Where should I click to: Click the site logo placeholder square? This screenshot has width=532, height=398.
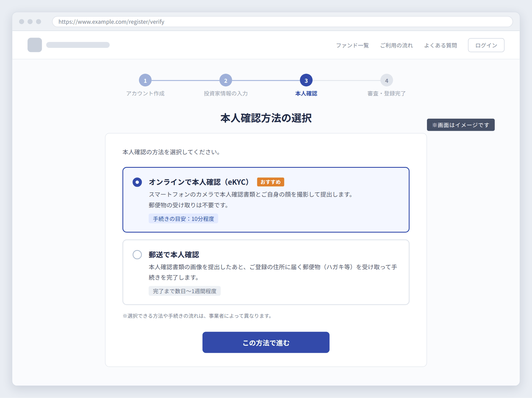(35, 45)
